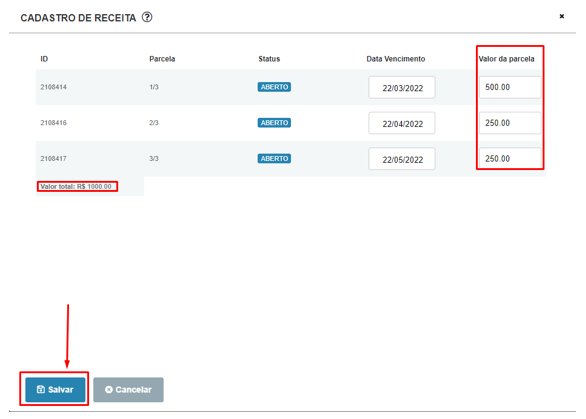The image size is (586, 419).
Task: Select second installment 250.00 value field
Action: tap(510, 123)
